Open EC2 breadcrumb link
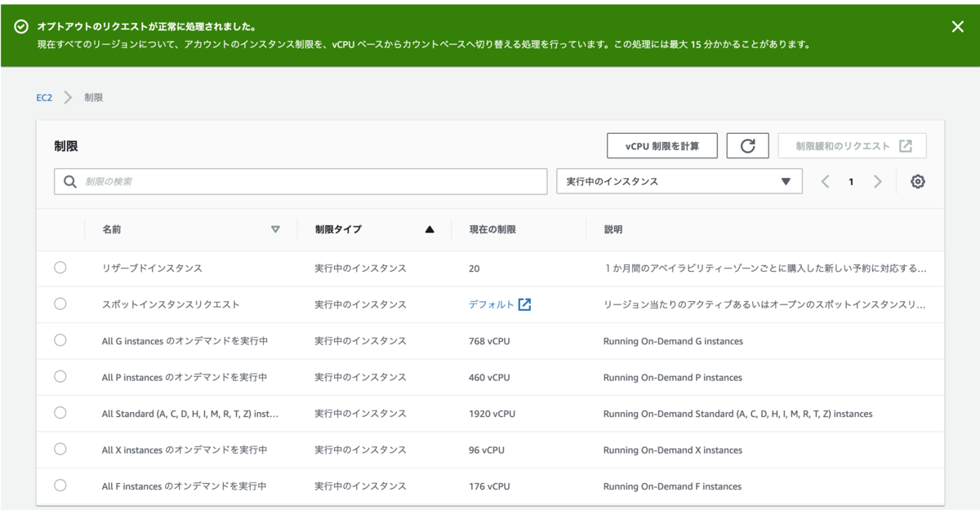Viewport: 980px width, 510px height. tap(44, 97)
